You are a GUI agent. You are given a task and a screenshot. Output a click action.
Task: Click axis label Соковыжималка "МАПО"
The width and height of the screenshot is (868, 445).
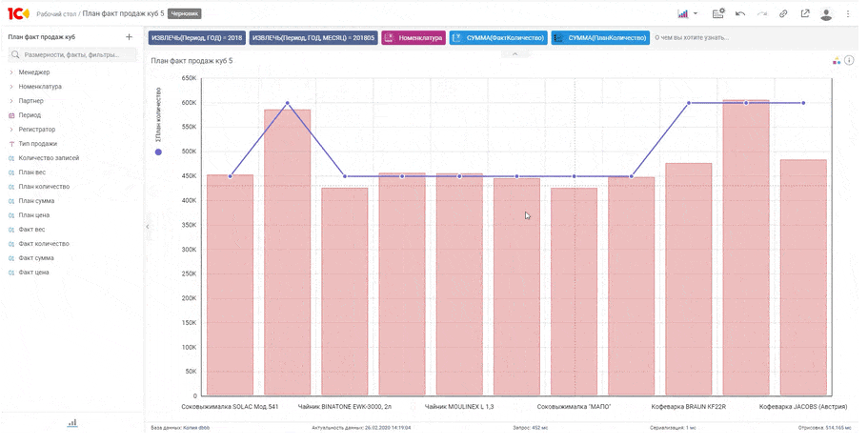pyautogui.click(x=574, y=407)
